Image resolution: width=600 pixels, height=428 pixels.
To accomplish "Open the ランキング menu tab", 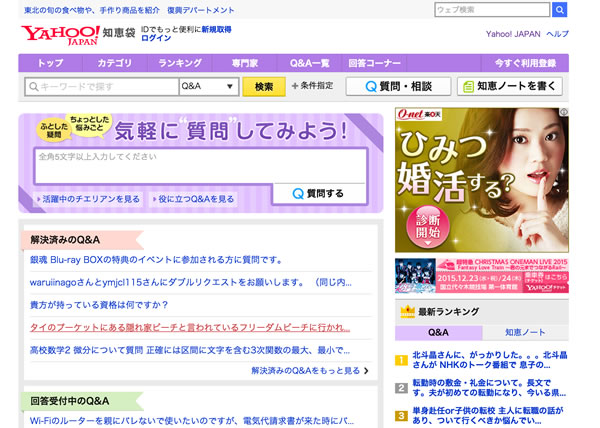I will pos(180,63).
